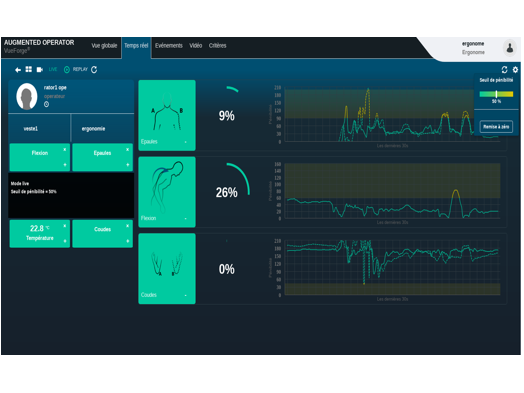Click the operator profile picture
Screen dimensions: 524x393
pos(27,97)
